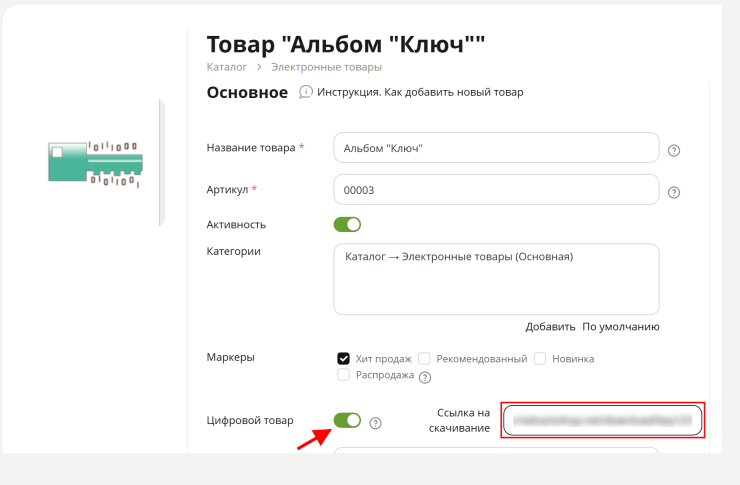Screen dimensions: 740x485
Task: Click Добавить under categories box
Action: (550, 326)
